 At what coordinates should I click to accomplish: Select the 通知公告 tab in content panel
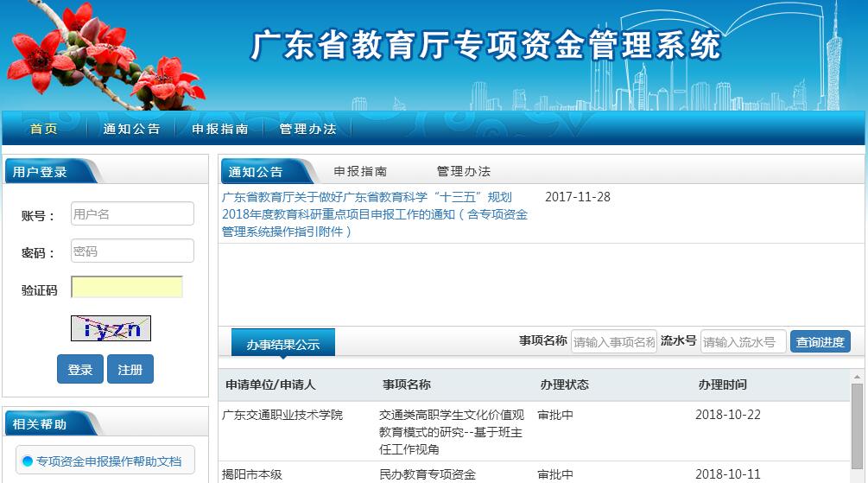256,171
